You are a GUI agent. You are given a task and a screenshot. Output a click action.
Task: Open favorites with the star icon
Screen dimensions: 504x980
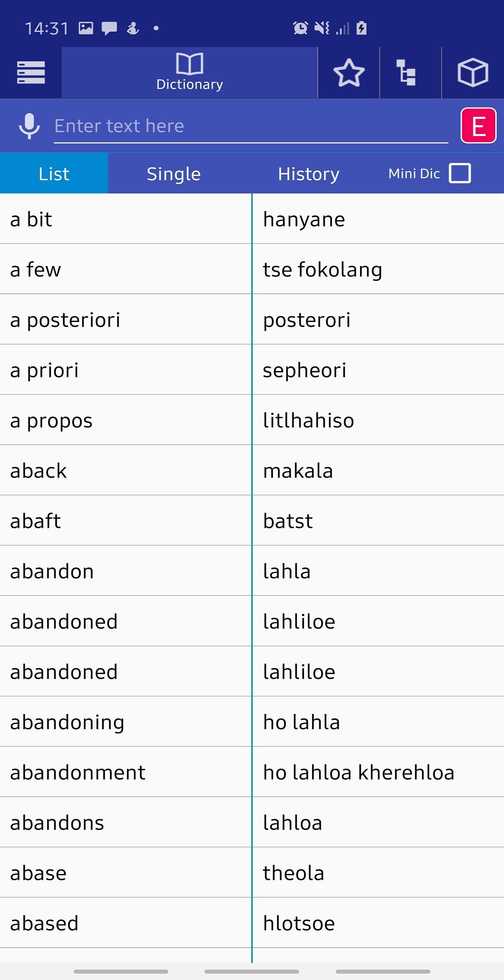[x=349, y=73]
